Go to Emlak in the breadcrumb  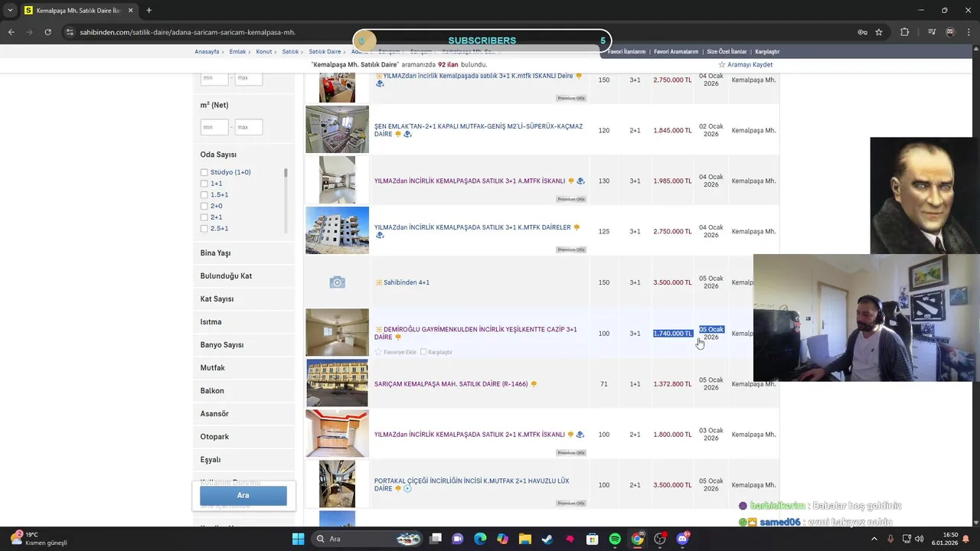[237, 52]
